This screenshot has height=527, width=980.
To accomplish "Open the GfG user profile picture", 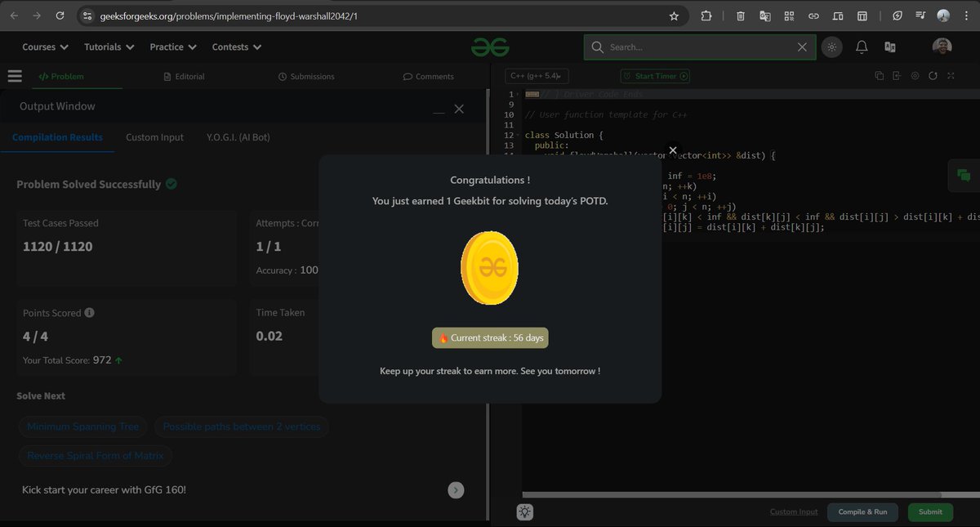I will point(942,47).
